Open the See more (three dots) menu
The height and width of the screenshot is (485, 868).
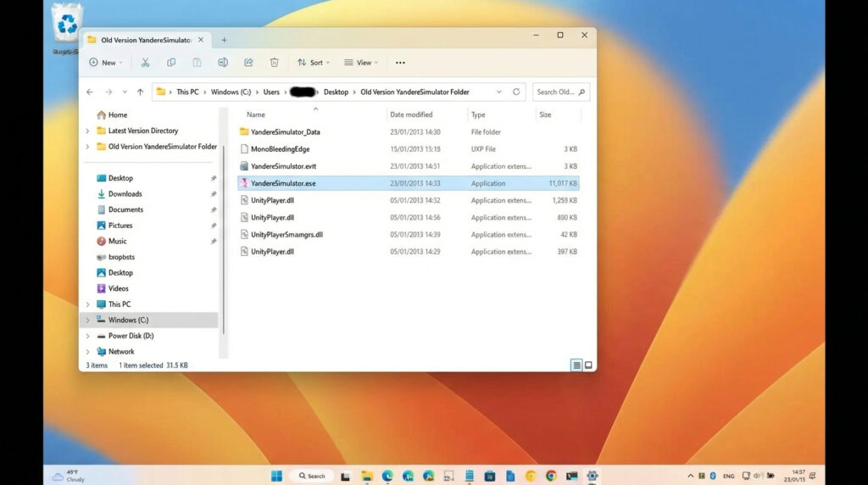[x=400, y=63]
